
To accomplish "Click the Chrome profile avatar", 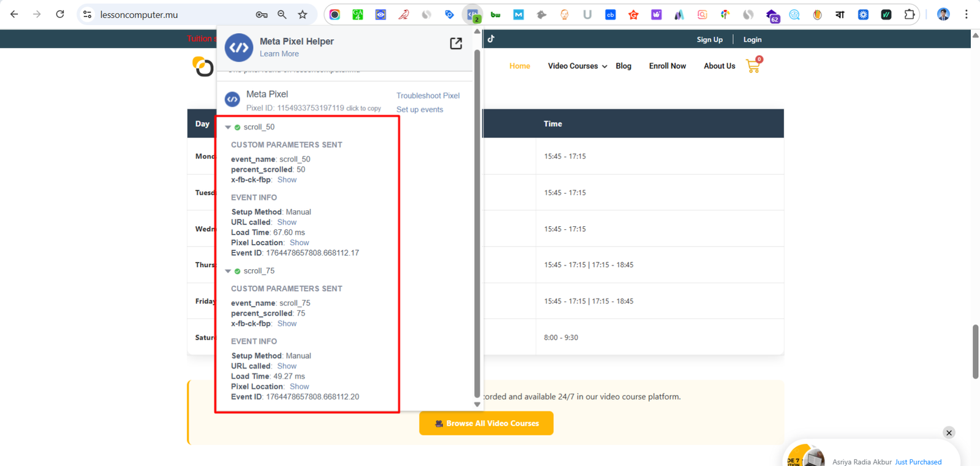I will [x=943, y=14].
